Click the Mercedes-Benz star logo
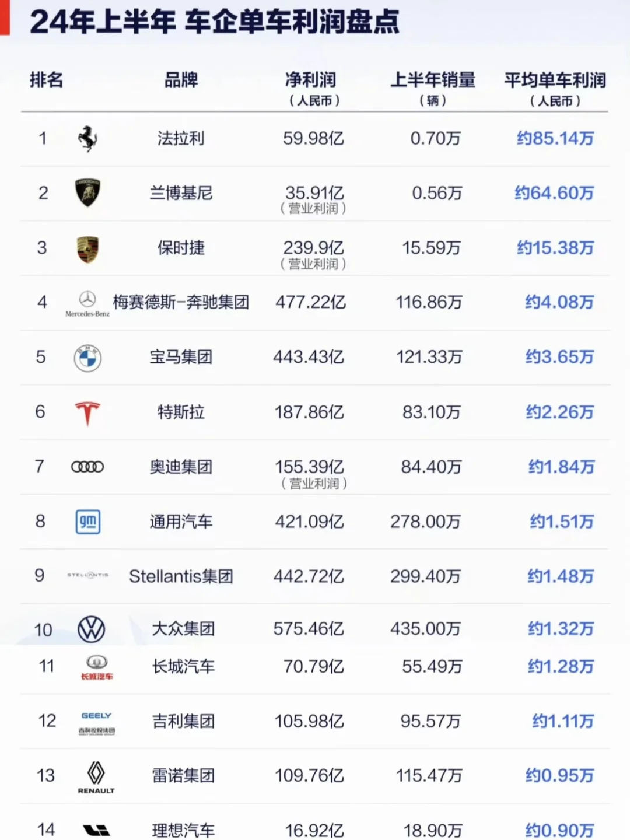Viewport: 630px width, 840px height. [87, 300]
